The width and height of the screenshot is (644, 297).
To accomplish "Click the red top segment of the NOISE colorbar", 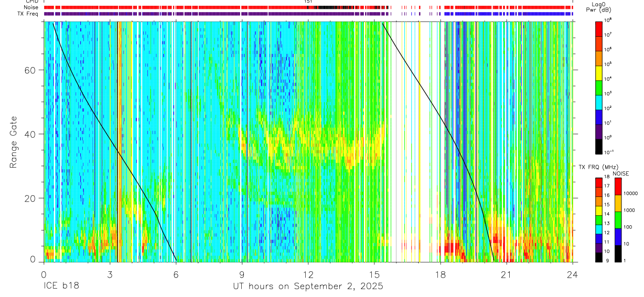I will (618, 186).
